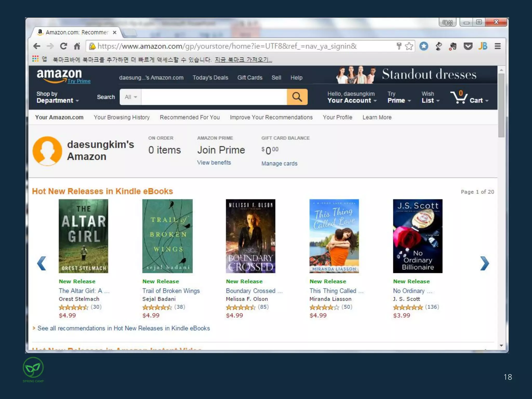Reload the page with refresh icon
The image size is (532, 399).
pos(63,46)
